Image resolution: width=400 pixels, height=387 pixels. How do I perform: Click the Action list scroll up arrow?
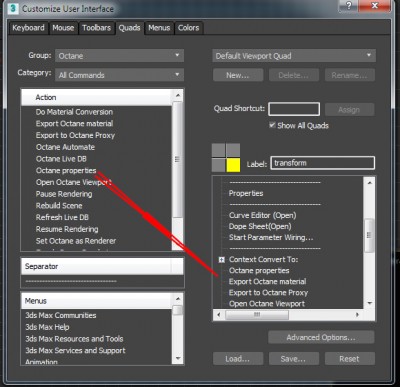(178, 96)
